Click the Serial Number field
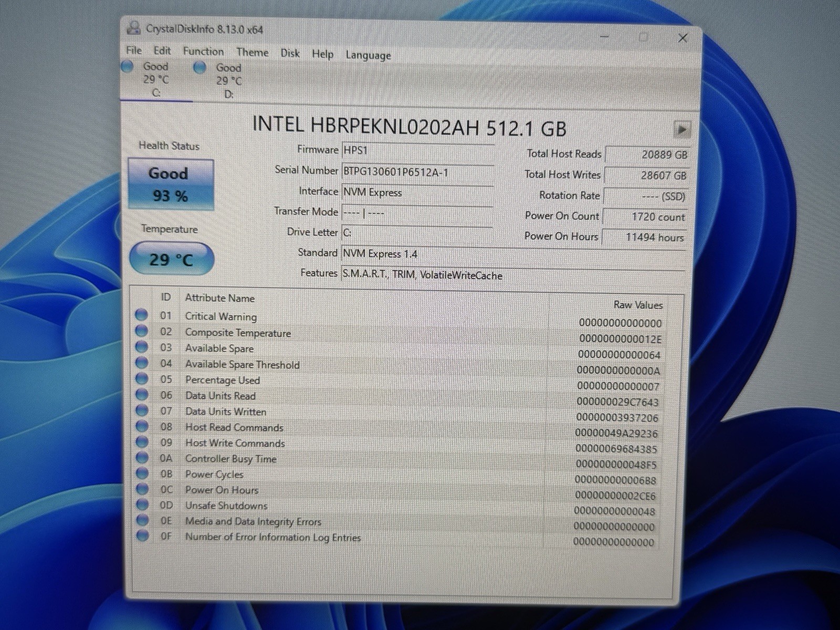Image resolution: width=840 pixels, height=630 pixels. click(x=418, y=172)
